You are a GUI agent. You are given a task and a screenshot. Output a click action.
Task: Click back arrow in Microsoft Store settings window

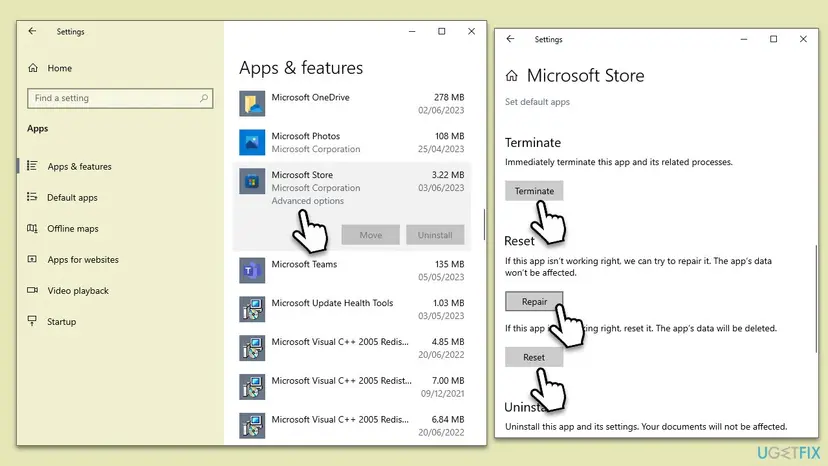click(510, 39)
